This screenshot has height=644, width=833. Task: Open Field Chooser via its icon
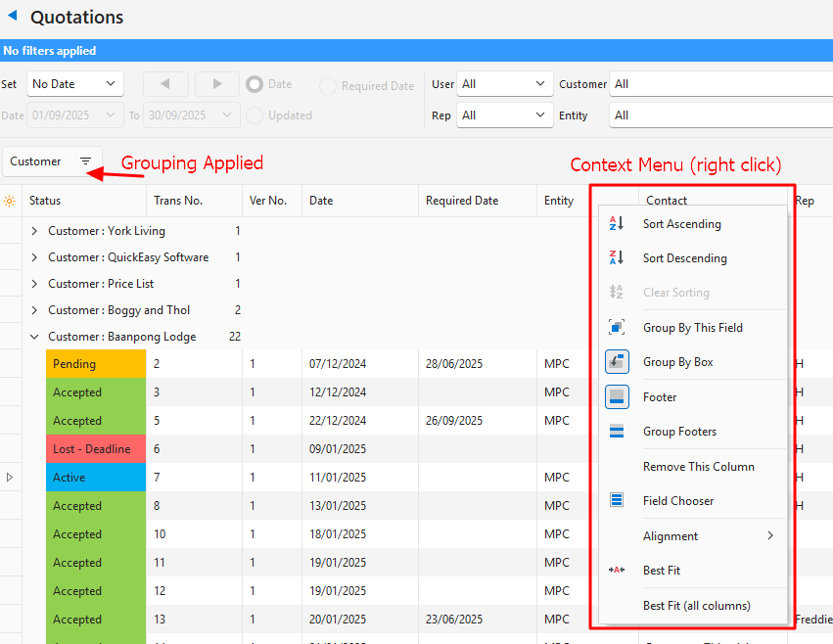(x=617, y=501)
